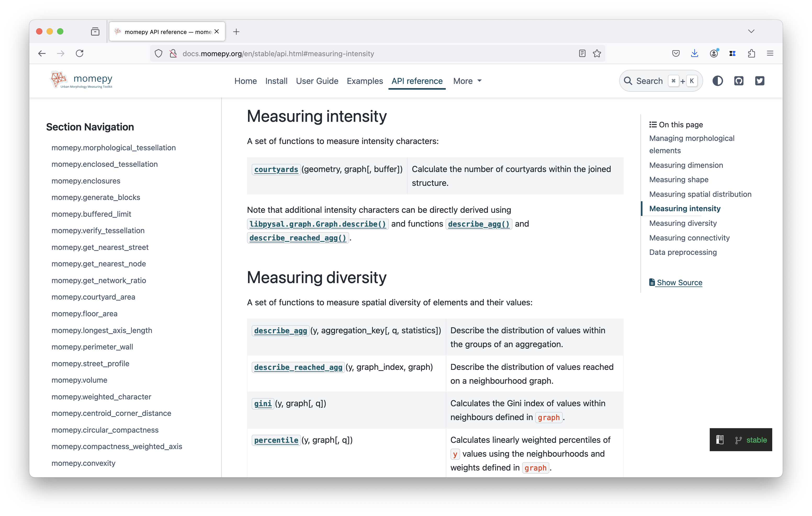Open the GitHub repository icon
The height and width of the screenshot is (516, 812).
pos(738,81)
